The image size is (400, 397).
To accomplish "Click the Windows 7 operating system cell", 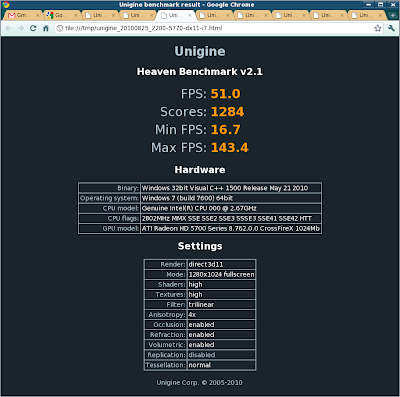I will point(231,198).
